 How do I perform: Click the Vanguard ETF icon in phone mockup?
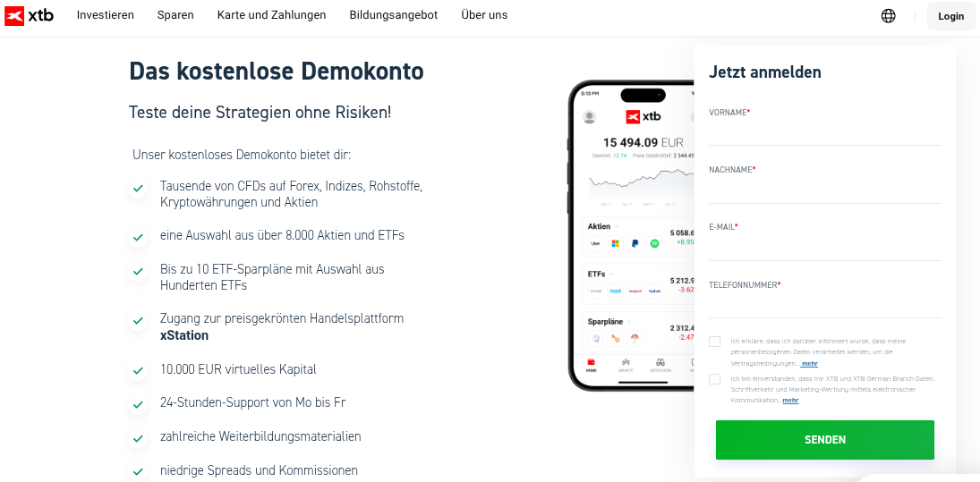635,291
